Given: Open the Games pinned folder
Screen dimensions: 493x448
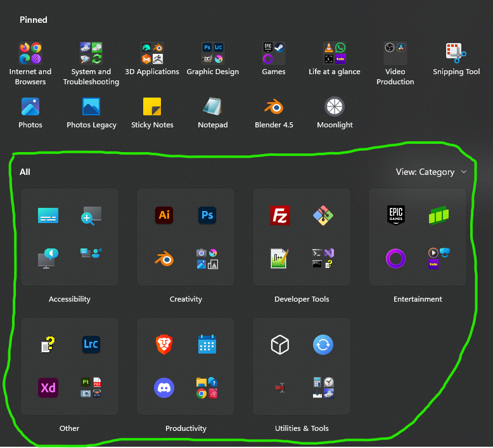Looking at the screenshot, I should tap(274, 53).
